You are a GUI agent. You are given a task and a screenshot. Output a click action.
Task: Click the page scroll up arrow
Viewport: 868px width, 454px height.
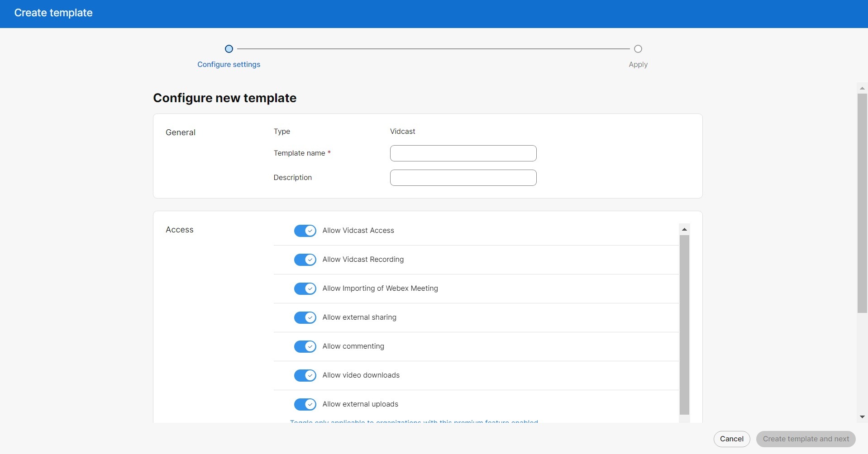point(862,88)
